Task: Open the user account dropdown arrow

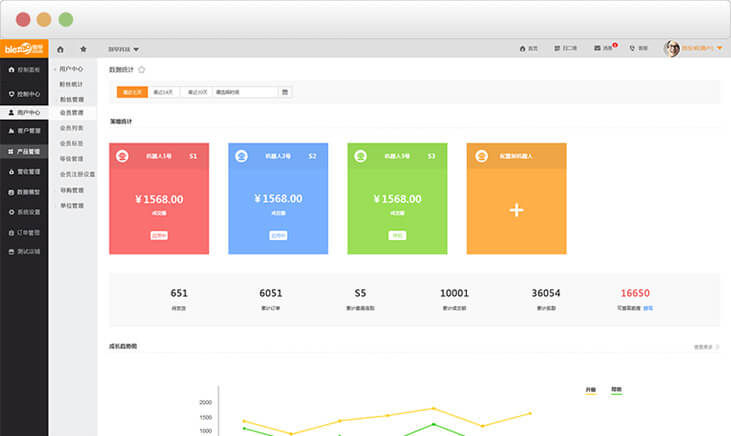Action: 719,48
